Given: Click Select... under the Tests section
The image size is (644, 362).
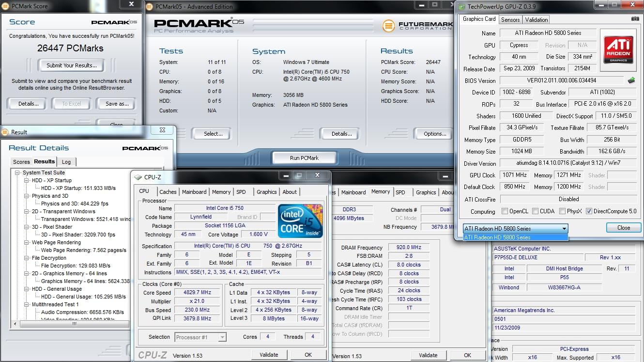Looking at the screenshot, I should click(x=213, y=134).
